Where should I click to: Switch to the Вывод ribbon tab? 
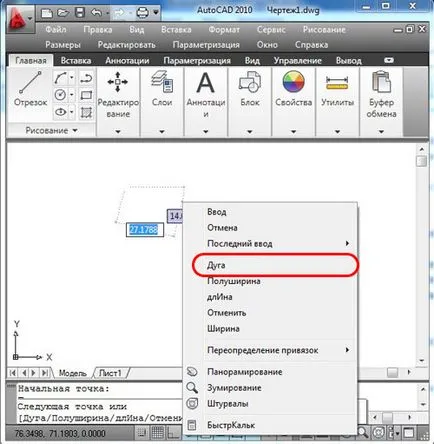point(348,60)
